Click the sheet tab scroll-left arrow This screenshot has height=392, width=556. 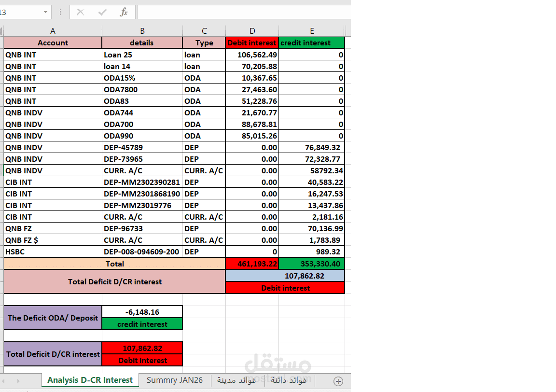point(3,381)
